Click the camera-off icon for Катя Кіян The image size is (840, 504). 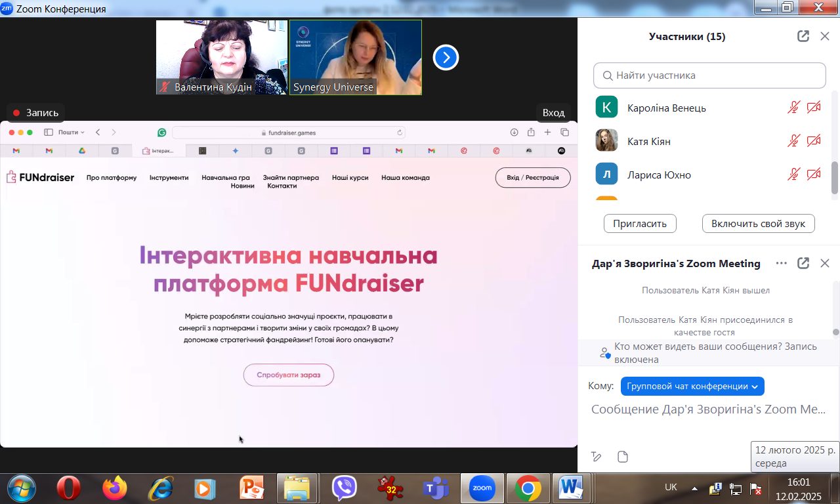pos(814,141)
